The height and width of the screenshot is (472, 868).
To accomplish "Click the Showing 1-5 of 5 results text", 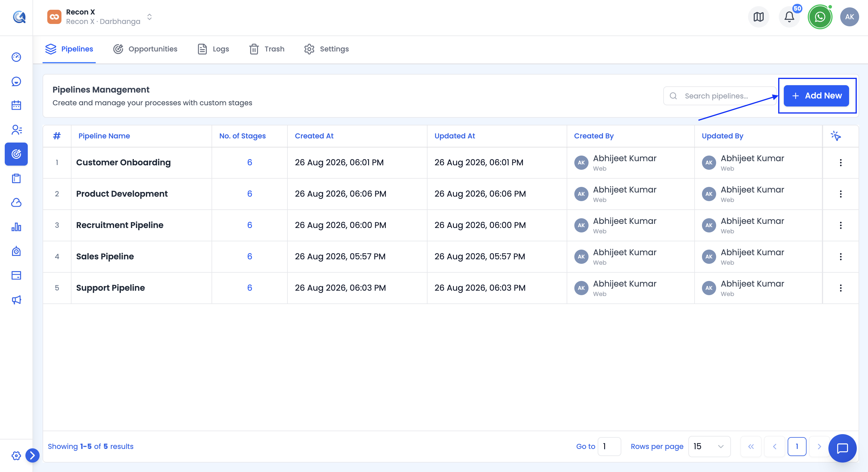I will 90,446.
